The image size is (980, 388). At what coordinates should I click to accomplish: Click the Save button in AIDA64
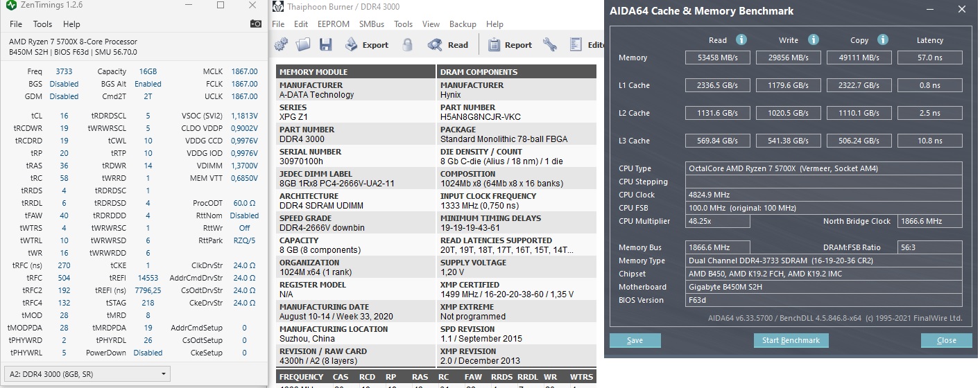coord(635,340)
